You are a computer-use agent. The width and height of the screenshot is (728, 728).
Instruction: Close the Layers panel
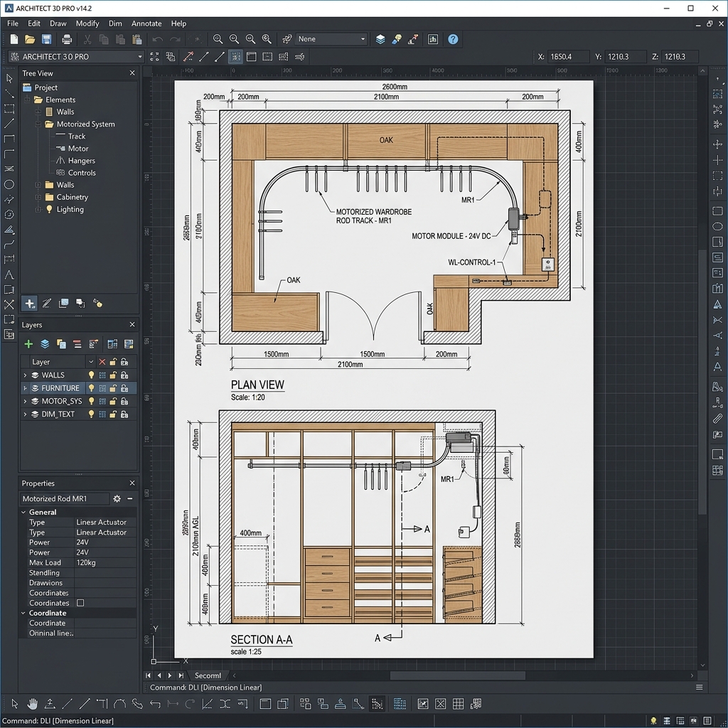(x=132, y=324)
